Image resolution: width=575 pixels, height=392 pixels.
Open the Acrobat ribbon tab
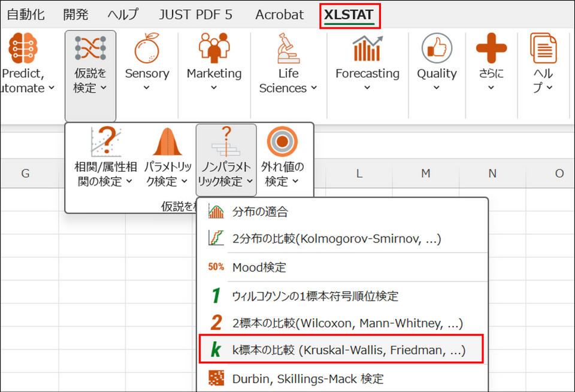coord(279,15)
